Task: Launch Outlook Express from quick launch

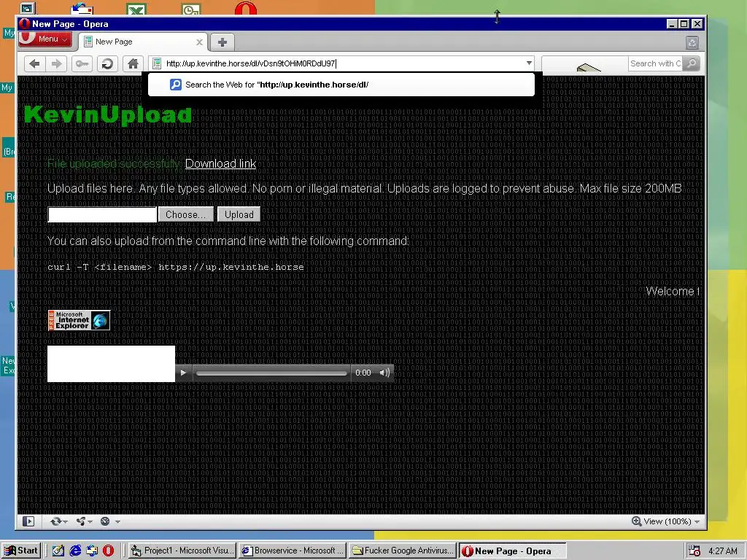Action: click(92, 551)
